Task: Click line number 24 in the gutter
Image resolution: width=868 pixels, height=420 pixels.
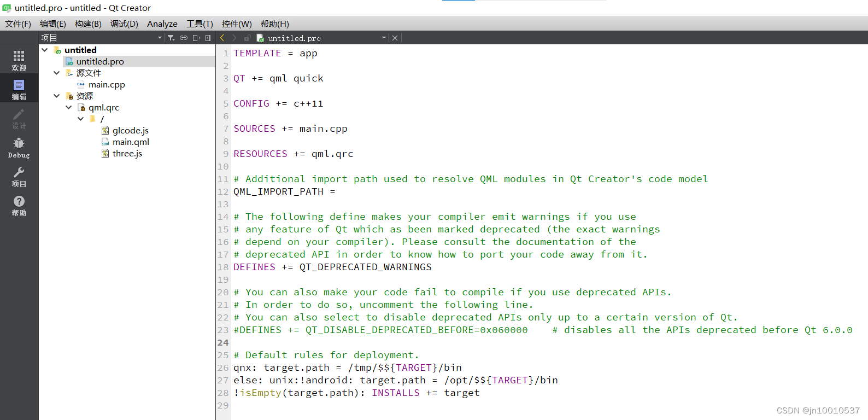Action: click(223, 342)
